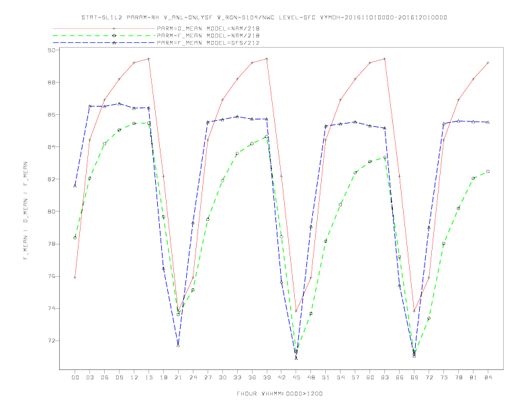The image size is (532, 411).
Task: Click y-axis tick label 84
Action: [52, 147]
